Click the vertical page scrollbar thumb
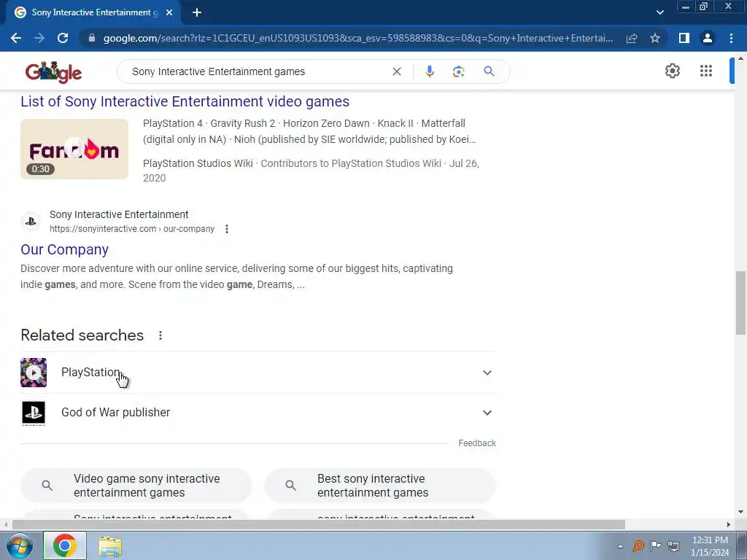The height and width of the screenshot is (560, 747). coord(741,303)
